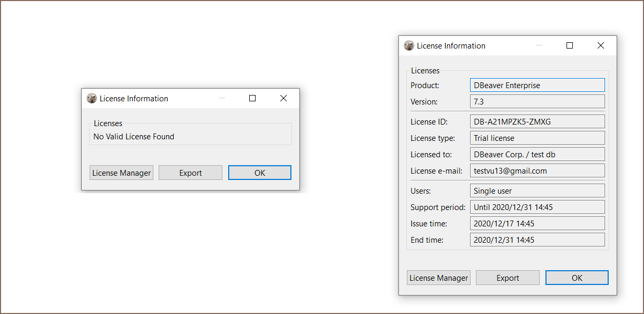Click the 'License ID:' label
644x314 pixels.
click(x=429, y=121)
